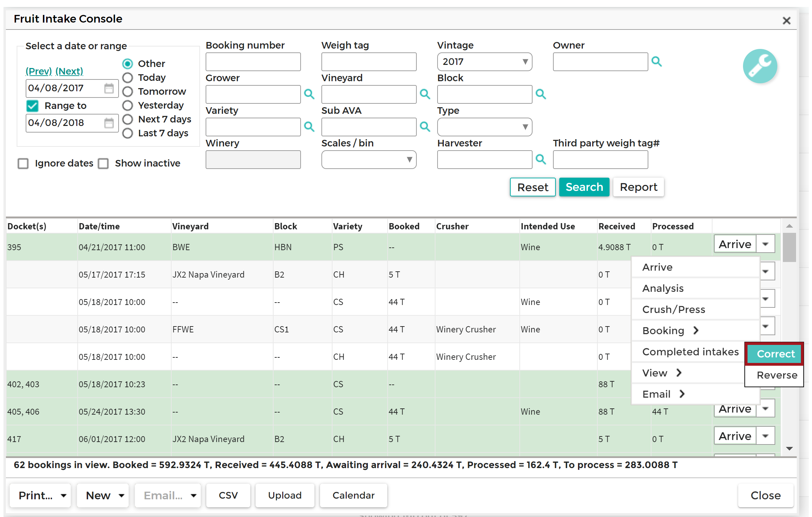Go to previous date via (Prev) link
The width and height of the screenshot is (812, 517).
click(38, 71)
